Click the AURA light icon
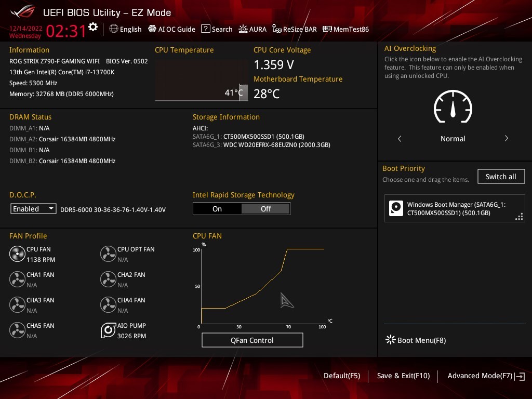This screenshot has height=399, width=532. (x=243, y=29)
